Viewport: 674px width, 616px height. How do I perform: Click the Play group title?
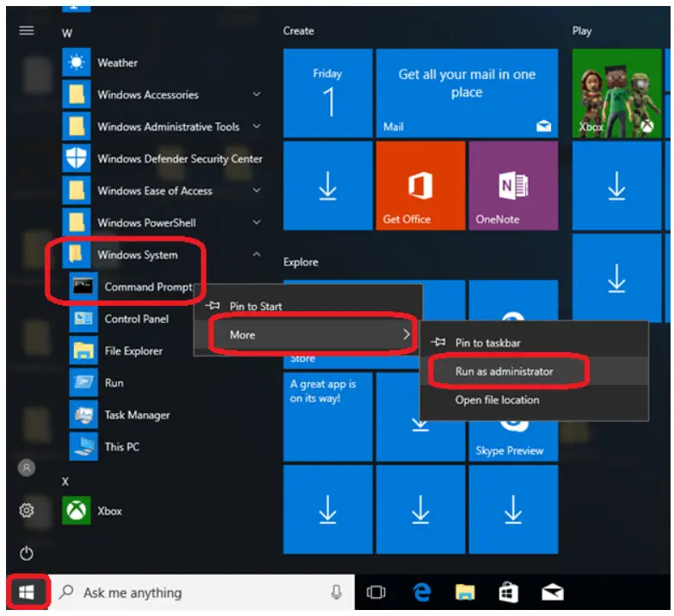pyautogui.click(x=581, y=31)
